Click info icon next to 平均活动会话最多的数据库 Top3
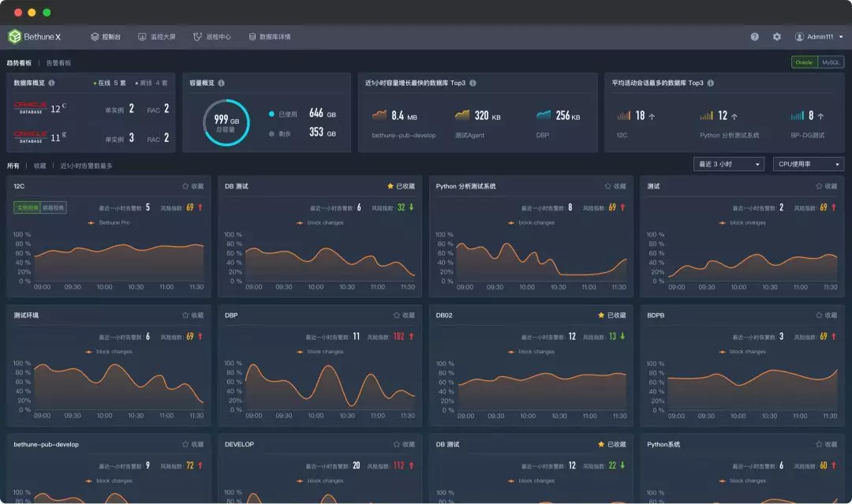The width and height of the screenshot is (852, 504). pos(711,83)
